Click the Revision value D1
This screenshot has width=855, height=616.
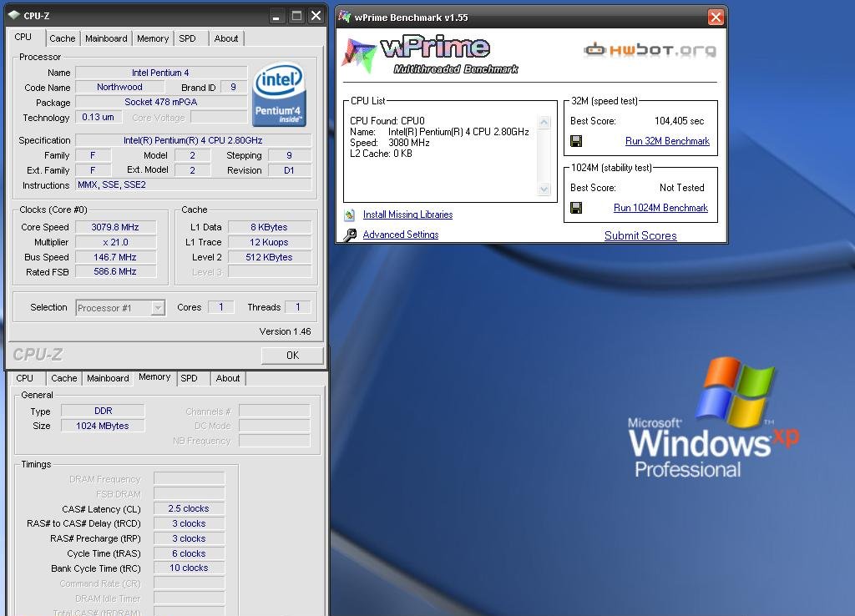click(289, 170)
